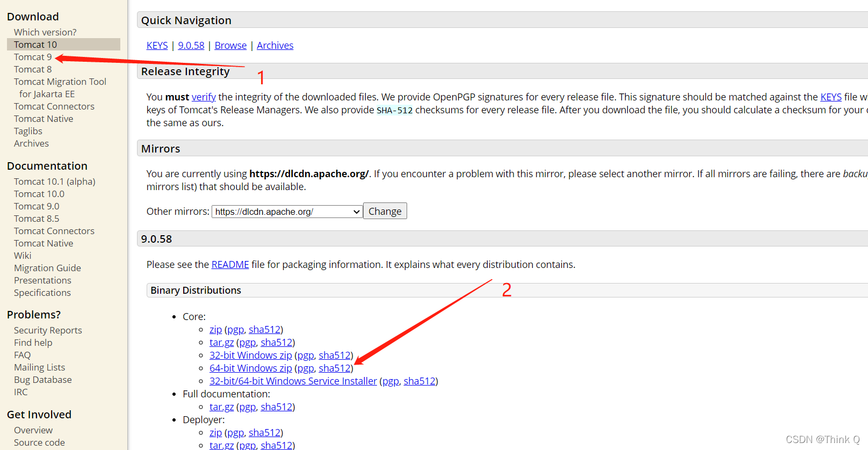868x450 pixels.
Task: Open the Wiki sidebar link
Action: 23,256
